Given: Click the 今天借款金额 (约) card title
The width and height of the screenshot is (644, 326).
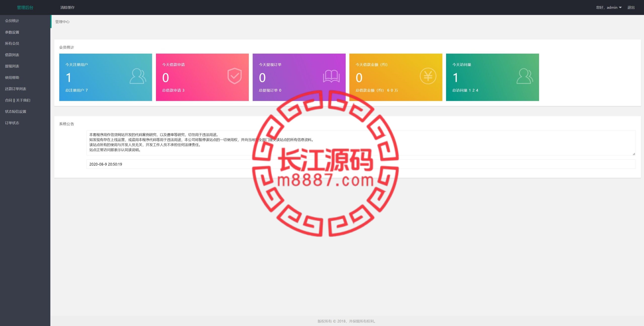Looking at the screenshot, I should 371,64.
